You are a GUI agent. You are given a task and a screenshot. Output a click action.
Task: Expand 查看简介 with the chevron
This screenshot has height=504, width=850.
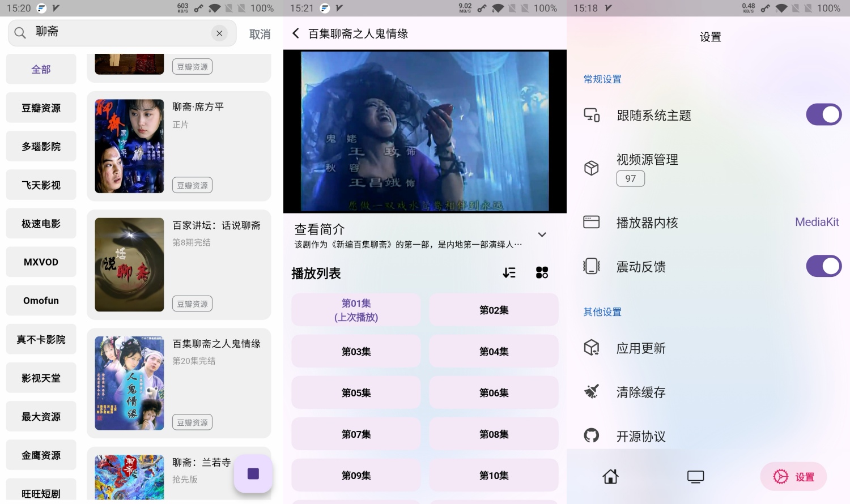pos(542,234)
